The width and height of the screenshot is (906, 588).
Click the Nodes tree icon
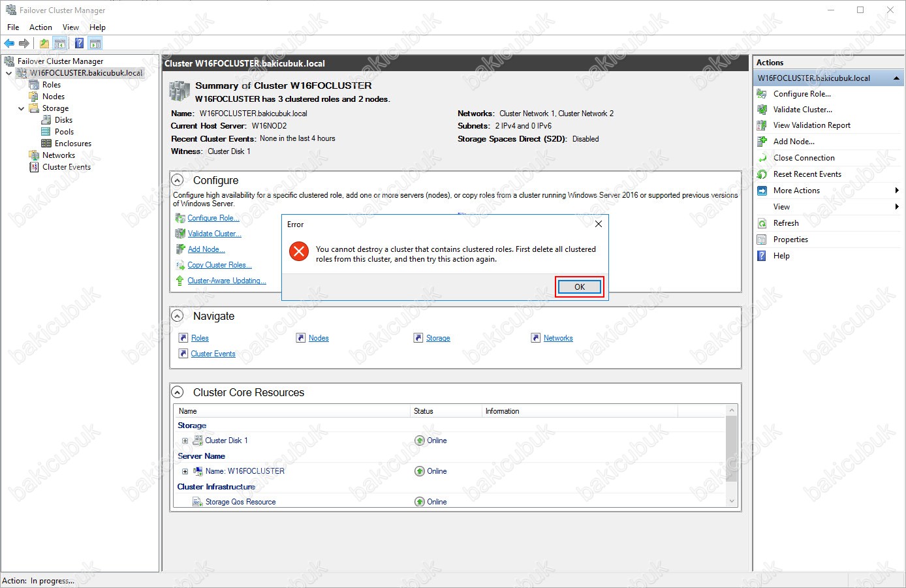(34, 97)
